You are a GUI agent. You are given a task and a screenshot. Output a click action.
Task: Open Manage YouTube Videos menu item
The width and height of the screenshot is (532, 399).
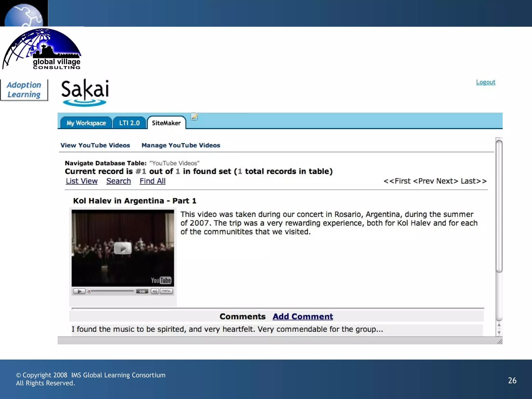181,145
